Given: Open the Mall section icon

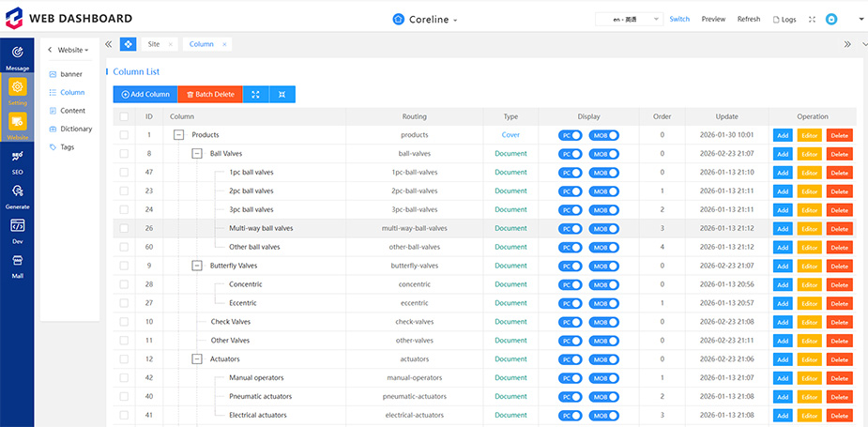Looking at the screenshot, I should pos(17,265).
